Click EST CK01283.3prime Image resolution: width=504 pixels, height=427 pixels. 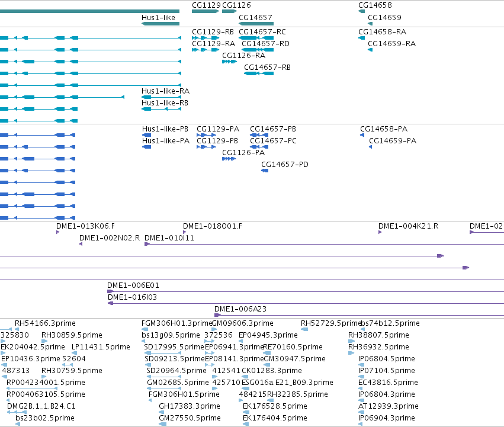245,377
